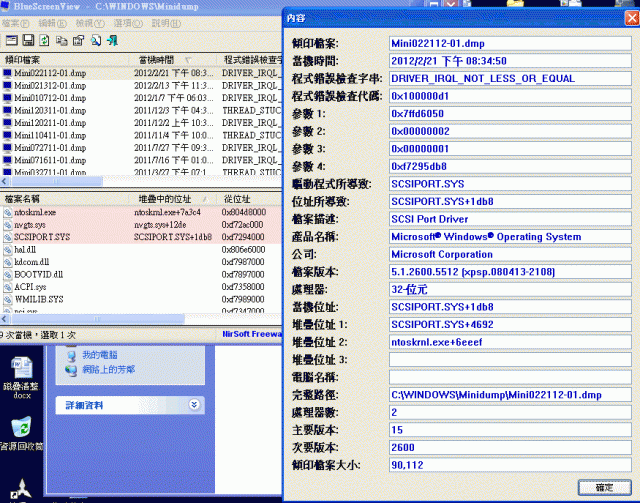
Task: Click the 傾印檔案 value field Mini022112-01.dmp
Action: (x=510, y=44)
